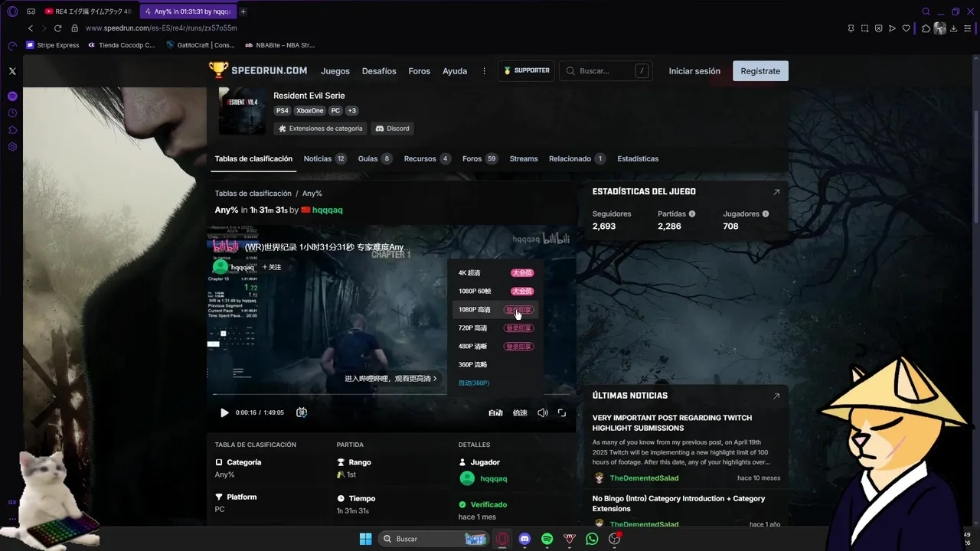Viewport: 980px width, 551px height.
Task: Open the Twitch highlight submissions news post
Action: 672,423
